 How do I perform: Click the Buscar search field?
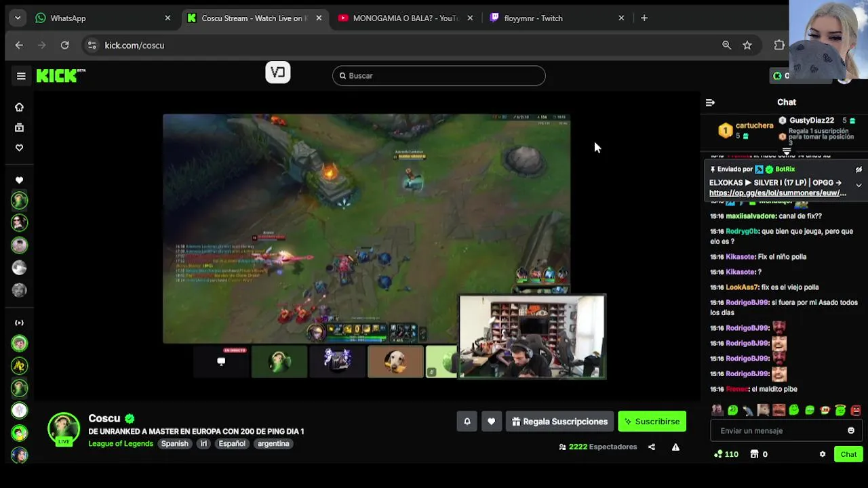click(439, 76)
